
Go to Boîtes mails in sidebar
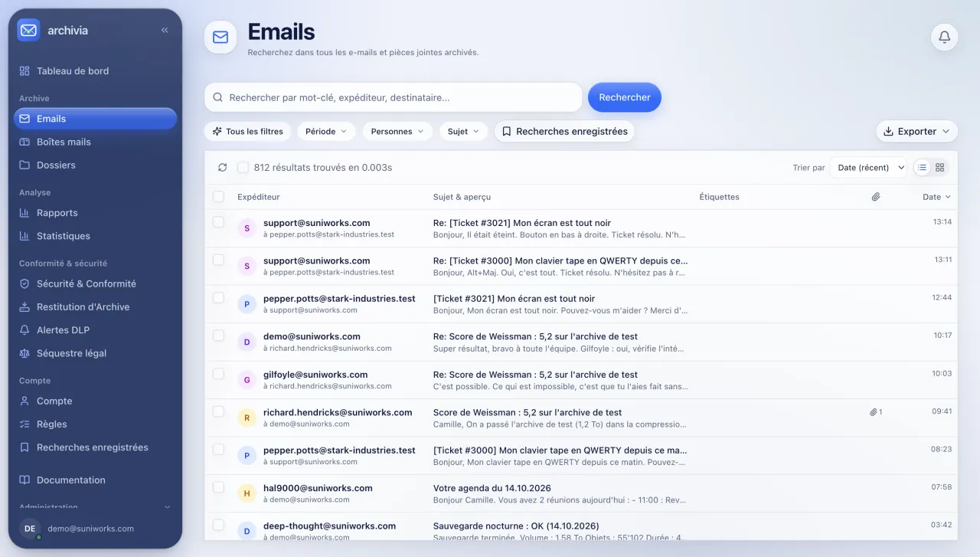[95, 142]
